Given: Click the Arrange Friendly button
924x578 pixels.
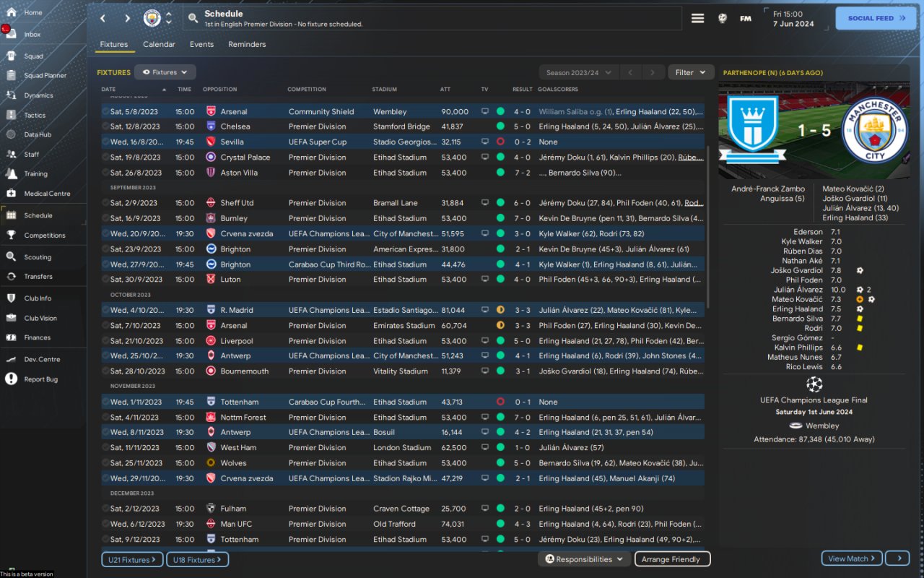Looking at the screenshot, I should click(x=672, y=559).
